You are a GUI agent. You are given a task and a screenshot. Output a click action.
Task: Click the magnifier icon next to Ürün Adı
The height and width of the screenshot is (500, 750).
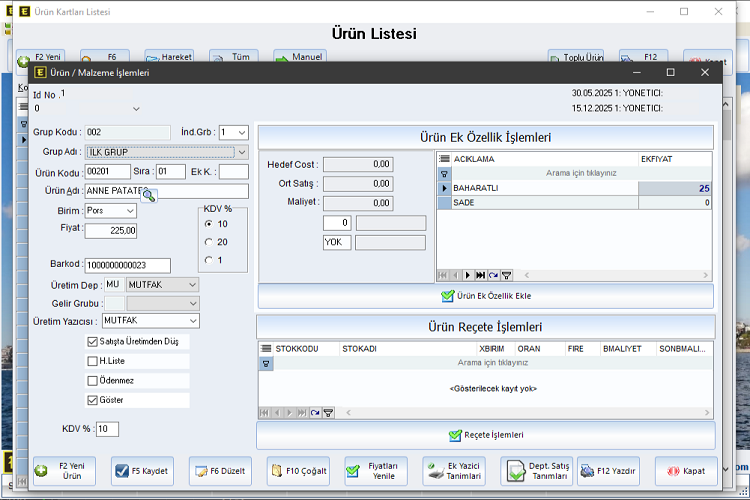tap(149, 194)
